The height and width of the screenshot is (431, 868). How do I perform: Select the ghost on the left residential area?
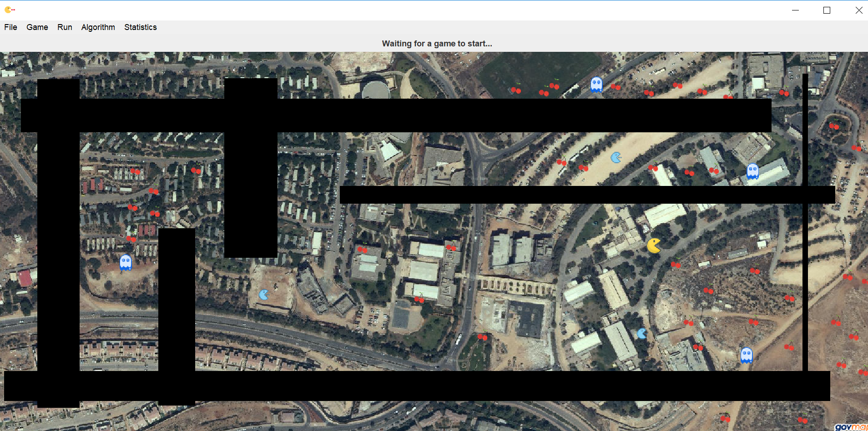pos(125,263)
